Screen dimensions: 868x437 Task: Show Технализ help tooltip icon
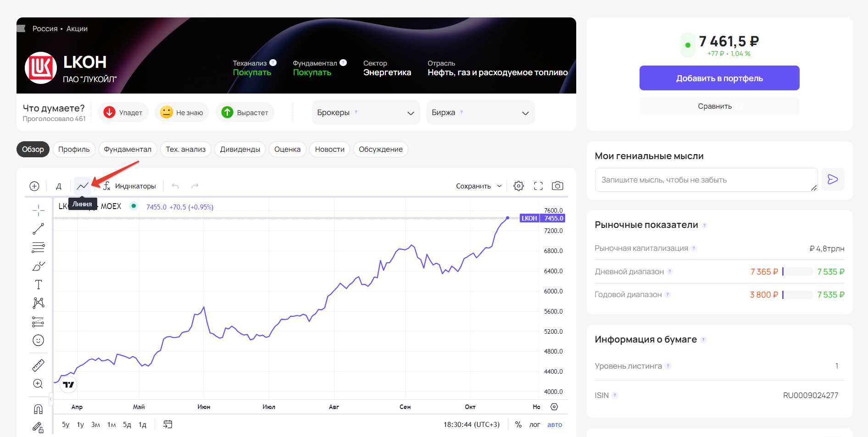pyautogui.click(x=273, y=63)
